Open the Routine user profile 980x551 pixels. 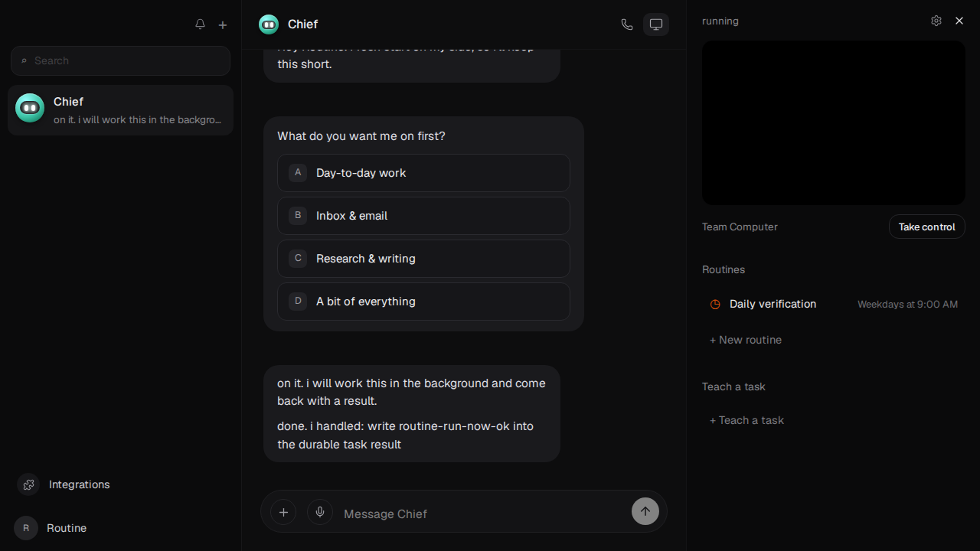[51, 528]
